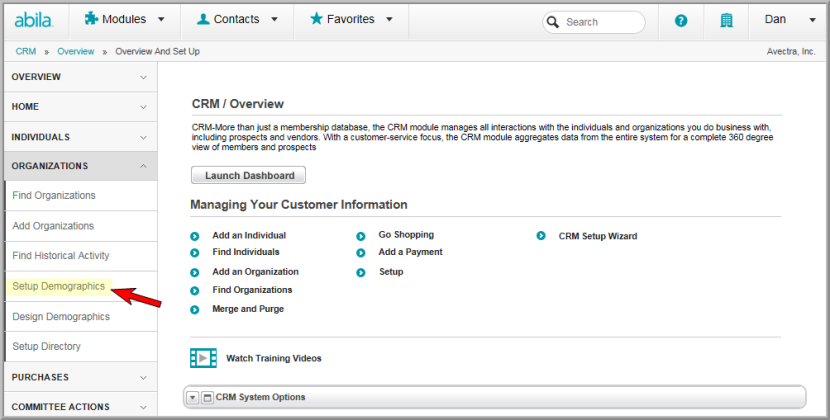Click the magnifier icon in search box
This screenshot has height=420, width=830.
tap(553, 22)
